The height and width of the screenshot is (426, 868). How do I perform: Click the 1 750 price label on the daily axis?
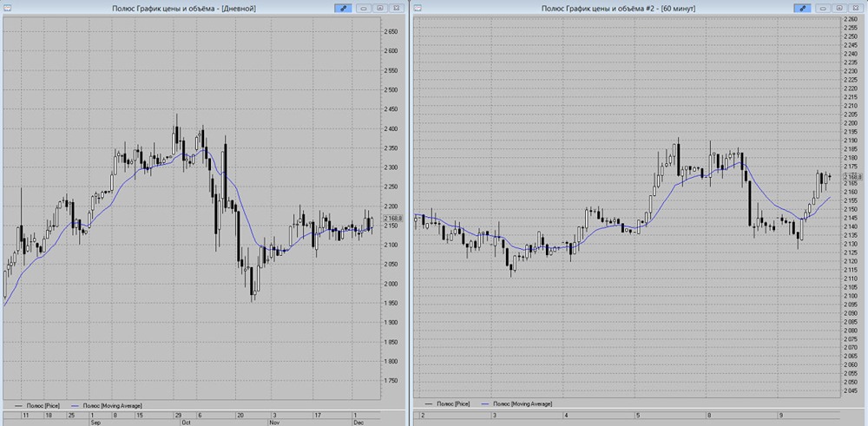coord(391,381)
